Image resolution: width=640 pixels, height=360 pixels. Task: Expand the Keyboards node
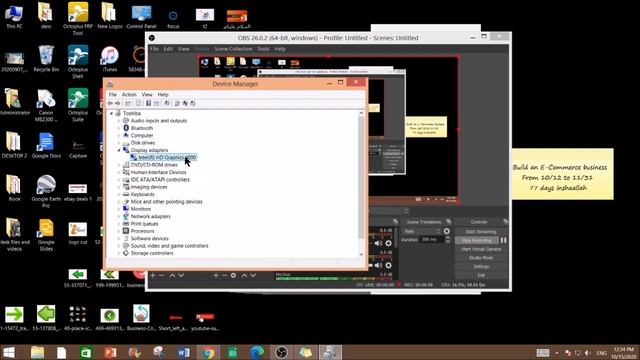[x=119, y=194]
